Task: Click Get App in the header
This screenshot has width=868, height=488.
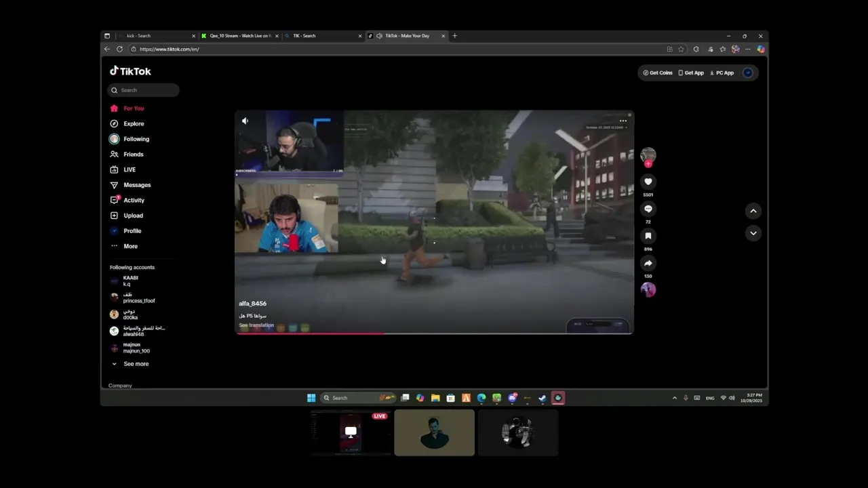Action: (691, 73)
